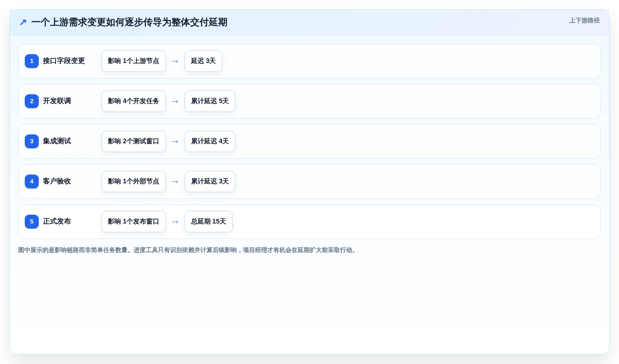
Task: Click the 影响 4个开发任务 chip
Action: [x=134, y=101]
